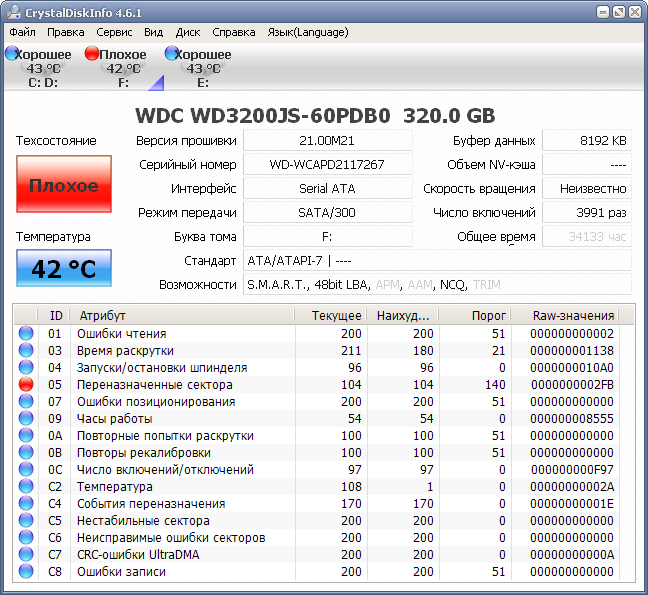Viewport: 648px width, 595px height.
Task: Click the ATA/ATAPI-7 standard field
Action: pyautogui.click(x=437, y=260)
